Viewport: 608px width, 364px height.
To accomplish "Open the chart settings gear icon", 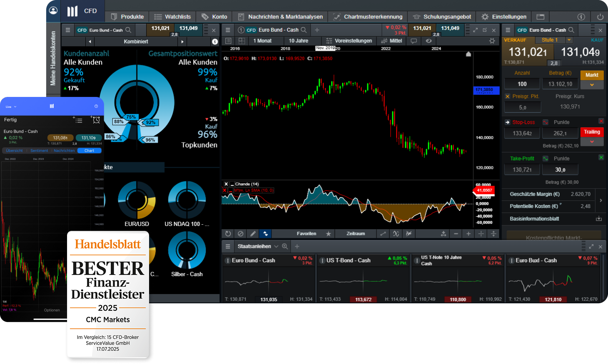I will [492, 41].
